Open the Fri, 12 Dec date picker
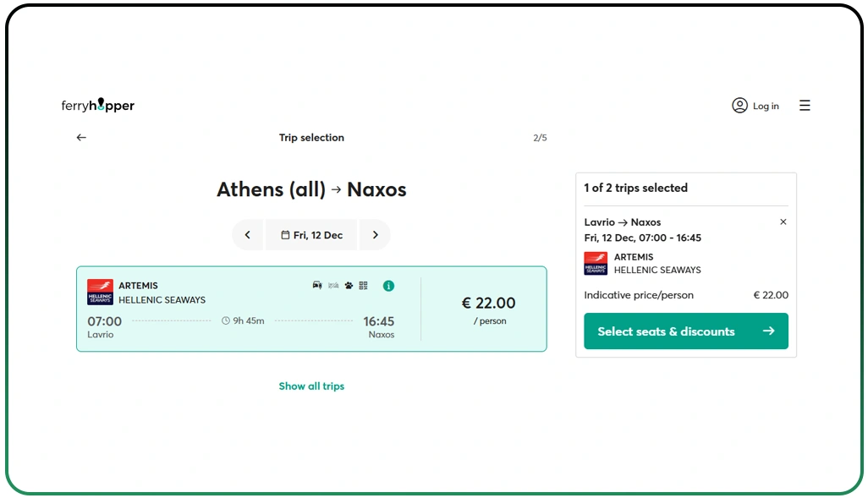The width and height of the screenshot is (868, 498). tap(311, 235)
